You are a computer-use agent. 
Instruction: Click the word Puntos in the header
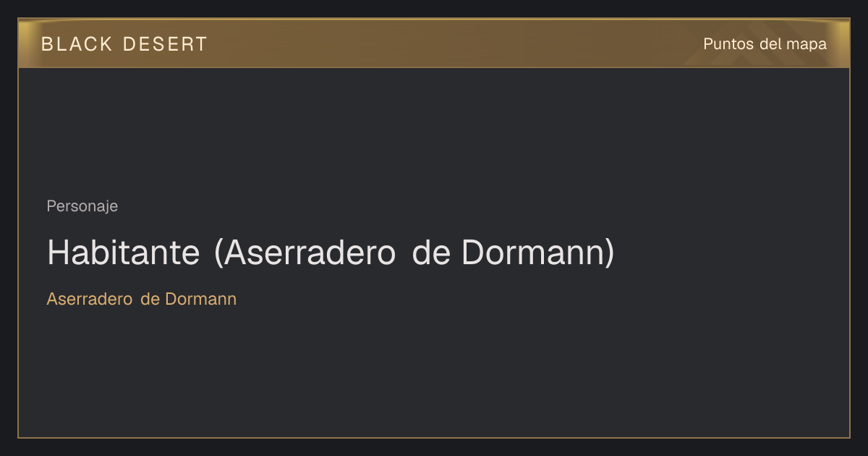(x=729, y=44)
